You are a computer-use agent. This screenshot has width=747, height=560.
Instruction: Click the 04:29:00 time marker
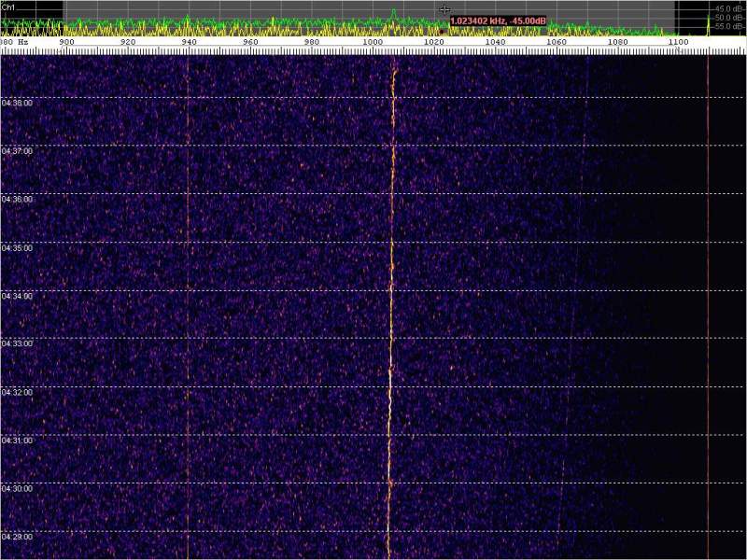17,537
